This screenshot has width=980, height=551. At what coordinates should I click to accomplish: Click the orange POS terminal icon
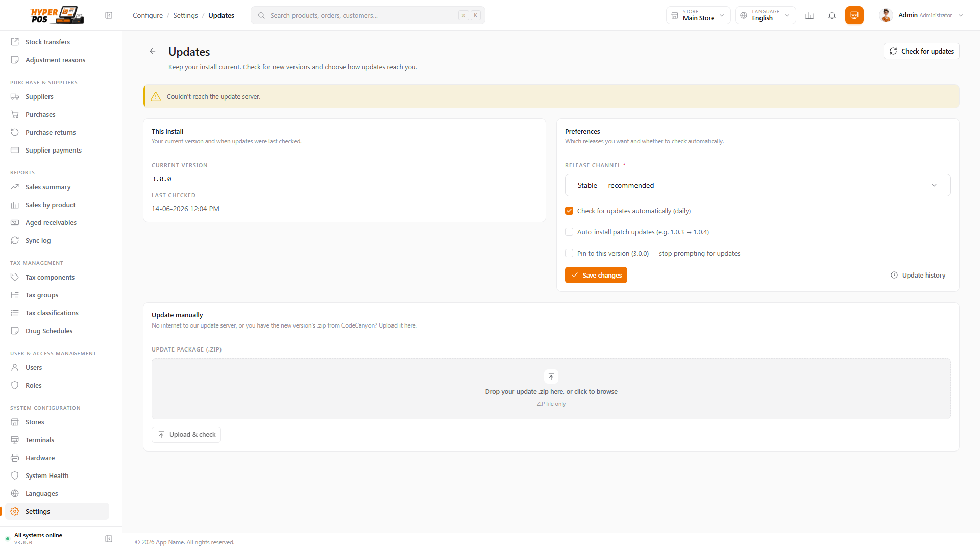click(x=854, y=15)
